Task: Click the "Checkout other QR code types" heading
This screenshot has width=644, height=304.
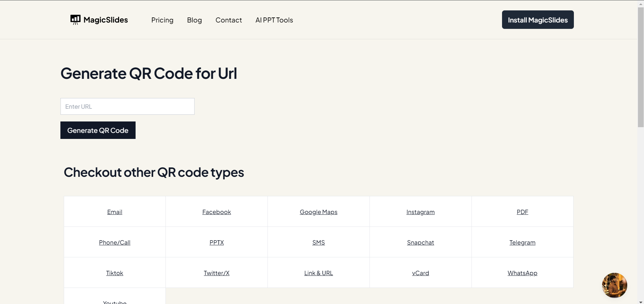Action: [x=154, y=172]
